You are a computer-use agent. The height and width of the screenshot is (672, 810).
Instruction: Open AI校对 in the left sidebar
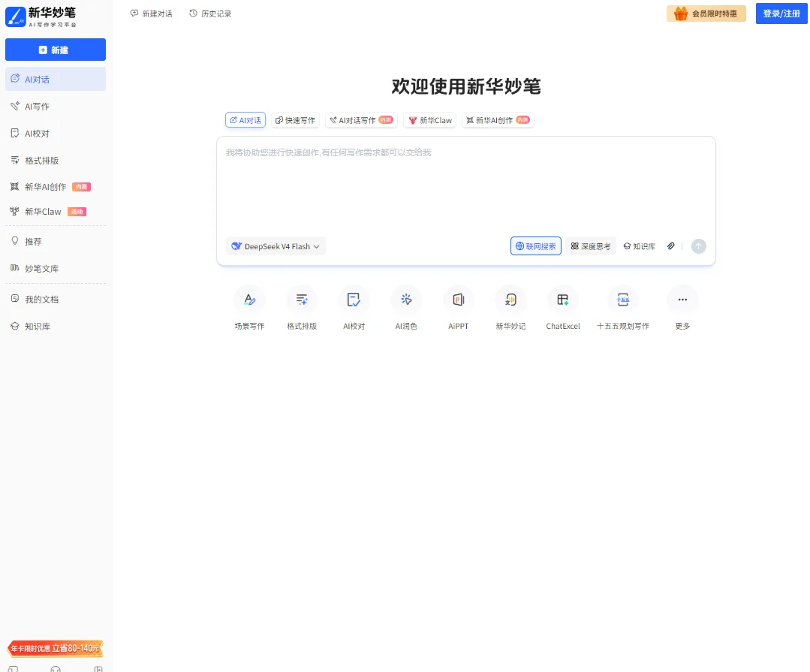point(56,133)
